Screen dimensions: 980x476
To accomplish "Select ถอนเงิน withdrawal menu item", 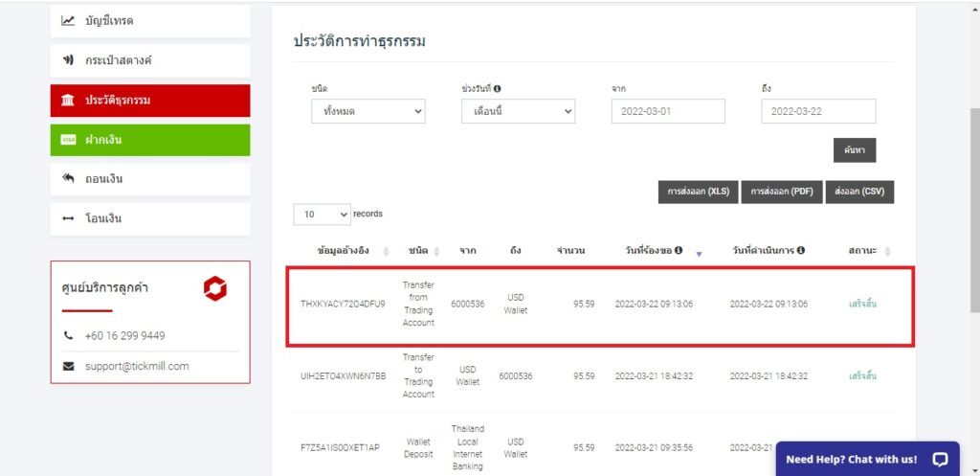I will (x=150, y=179).
